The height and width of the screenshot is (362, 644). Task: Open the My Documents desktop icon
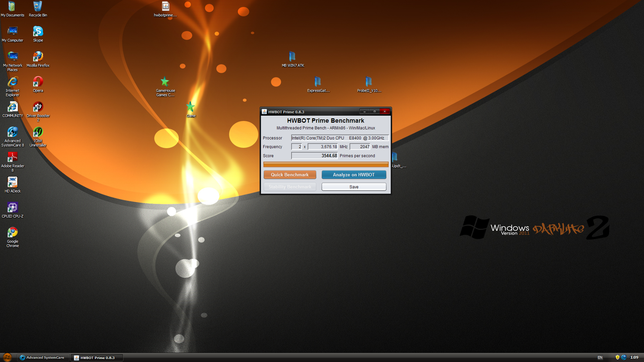click(x=12, y=9)
